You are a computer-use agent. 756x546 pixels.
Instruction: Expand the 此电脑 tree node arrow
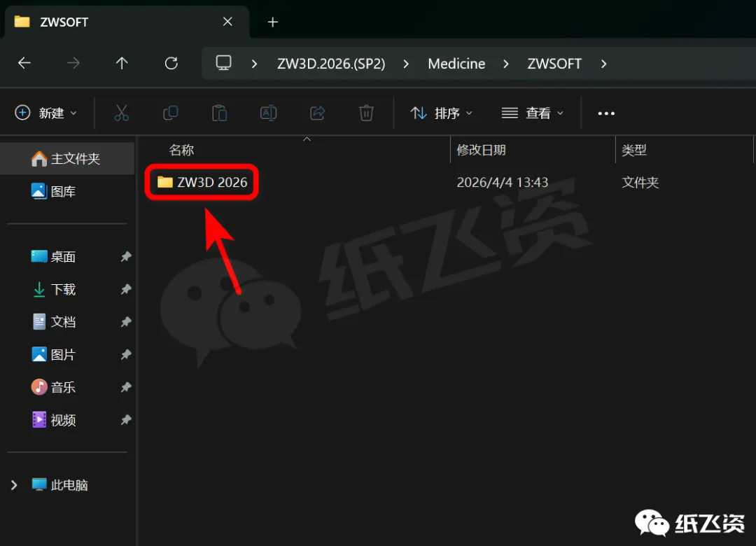(14, 485)
